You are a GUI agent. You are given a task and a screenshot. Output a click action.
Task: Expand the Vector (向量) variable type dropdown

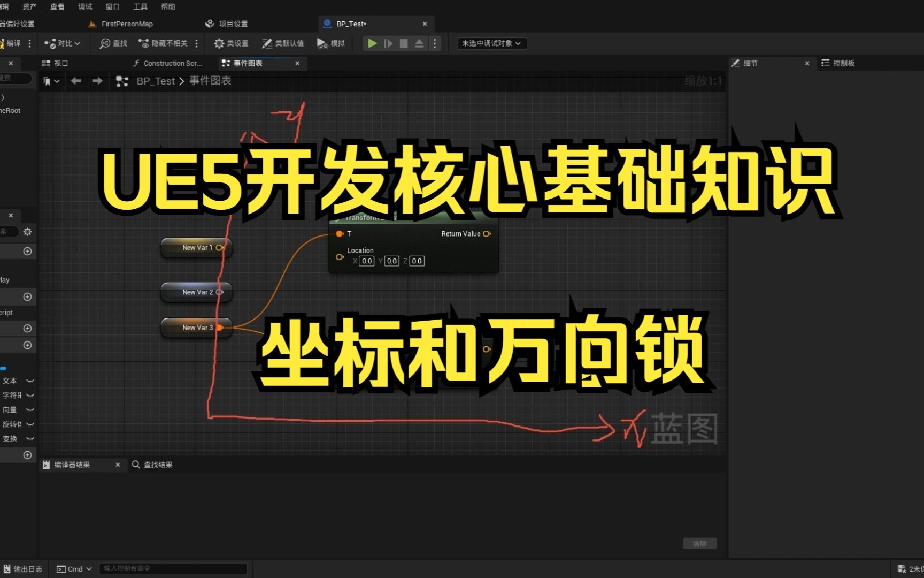tap(30, 410)
